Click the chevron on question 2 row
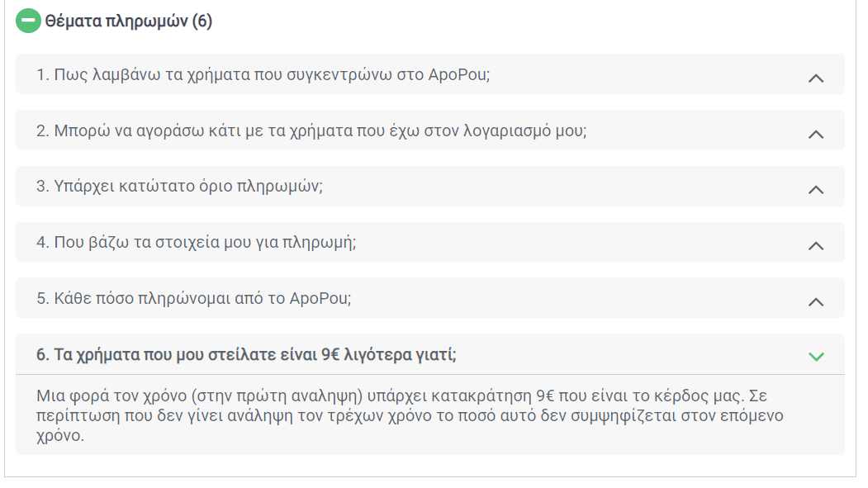The height and width of the screenshot is (488, 868). coord(815,134)
